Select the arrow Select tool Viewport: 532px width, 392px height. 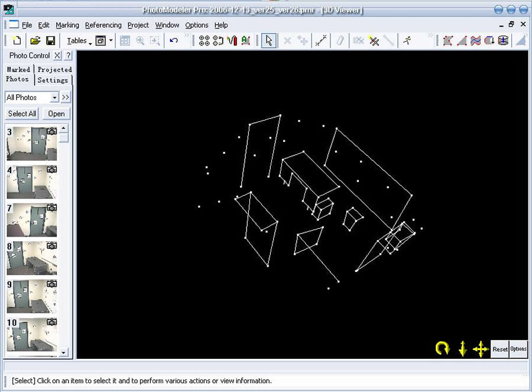pyautogui.click(x=269, y=41)
